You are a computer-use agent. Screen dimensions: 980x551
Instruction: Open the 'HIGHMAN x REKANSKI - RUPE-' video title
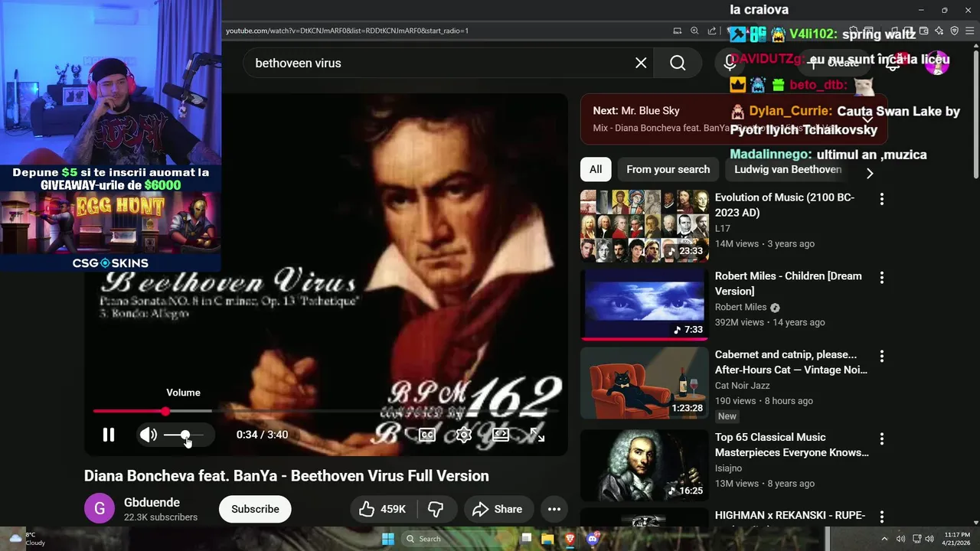(790, 516)
